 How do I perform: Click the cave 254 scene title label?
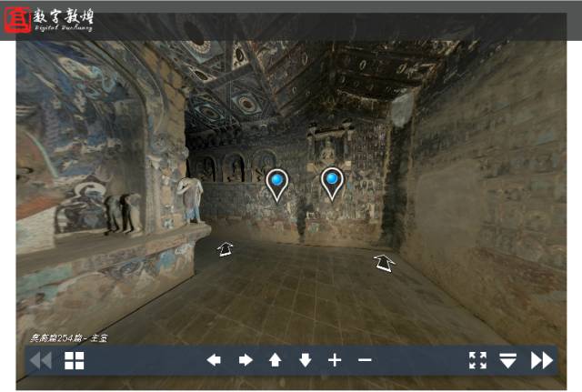pyautogui.click(x=70, y=338)
